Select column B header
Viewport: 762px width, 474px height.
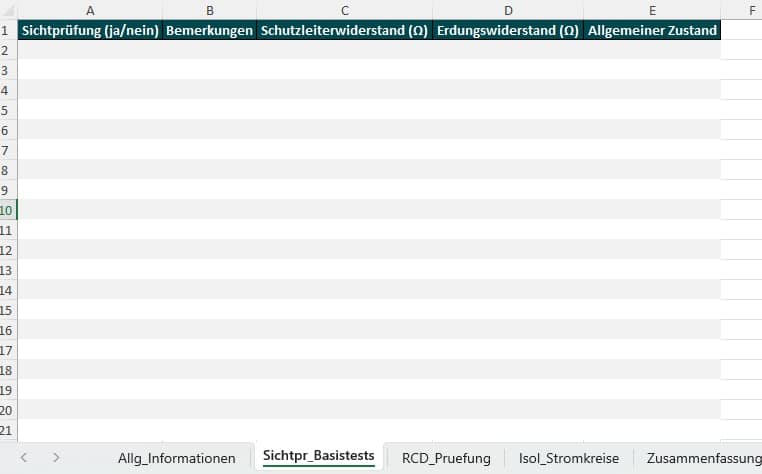[x=209, y=11]
